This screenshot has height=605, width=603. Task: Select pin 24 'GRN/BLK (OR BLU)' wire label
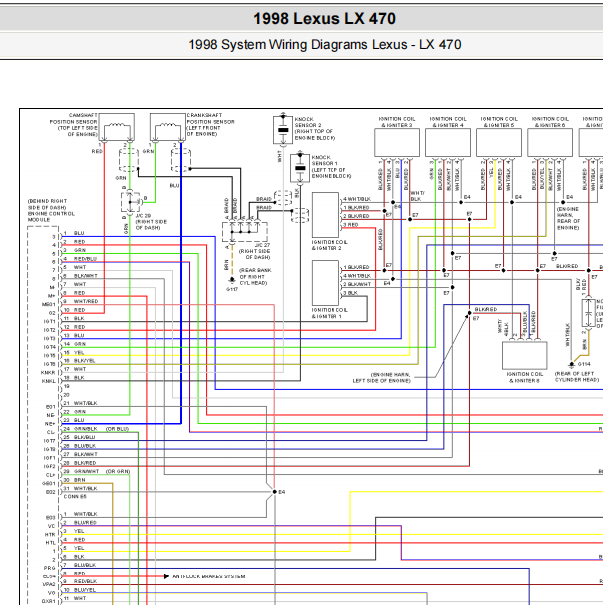pyautogui.click(x=101, y=429)
